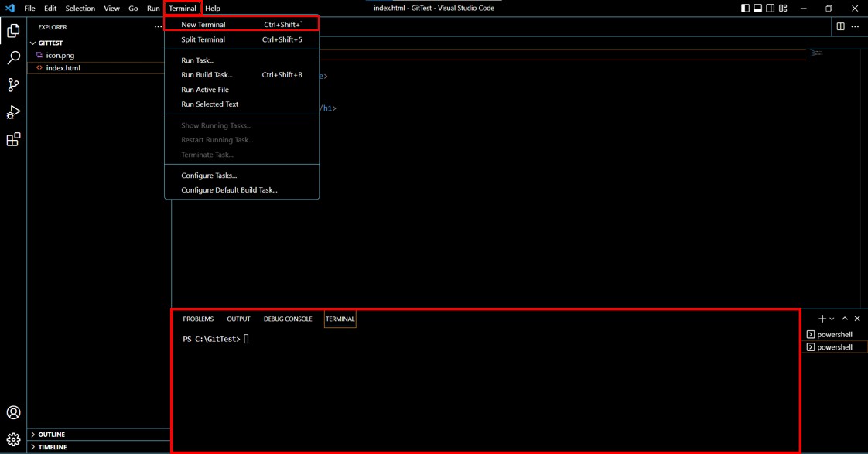868x454 pixels.
Task: Choose Configure Default Build Task... entry
Action: tap(242, 190)
